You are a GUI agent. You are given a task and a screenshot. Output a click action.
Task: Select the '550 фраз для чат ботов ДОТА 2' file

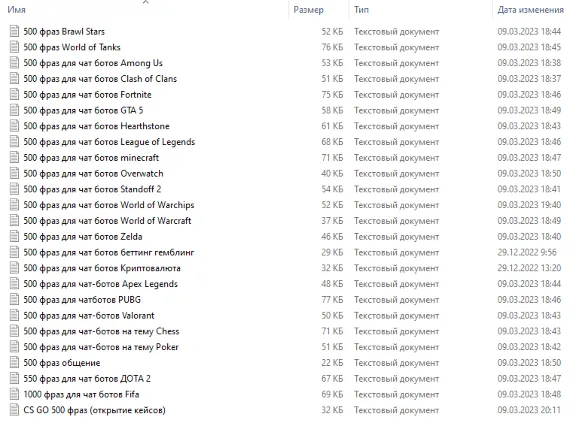point(87,379)
